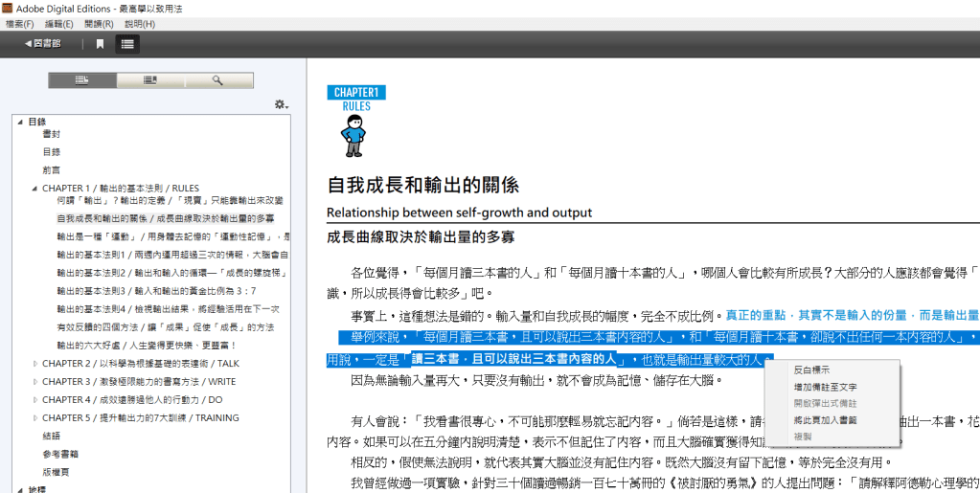
Task: Collapse CHAPTER 1 / RULES section
Action: click(x=35, y=188)
